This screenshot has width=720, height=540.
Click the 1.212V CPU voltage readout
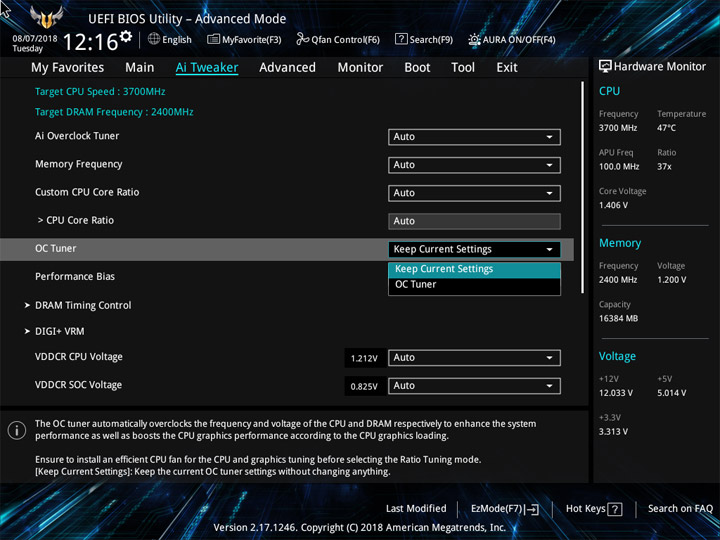[364, 358]
